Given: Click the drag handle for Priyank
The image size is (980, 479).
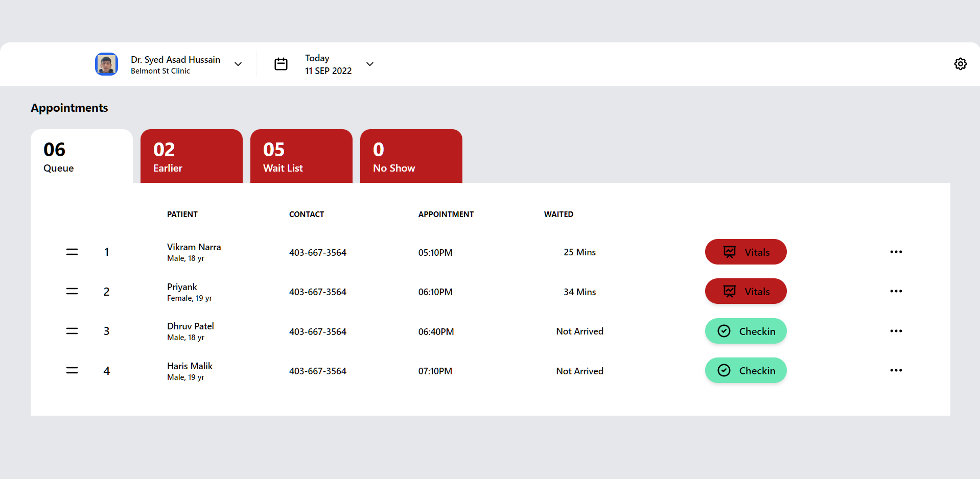Looking at the screenshot, I should click(x=72, y=292).
